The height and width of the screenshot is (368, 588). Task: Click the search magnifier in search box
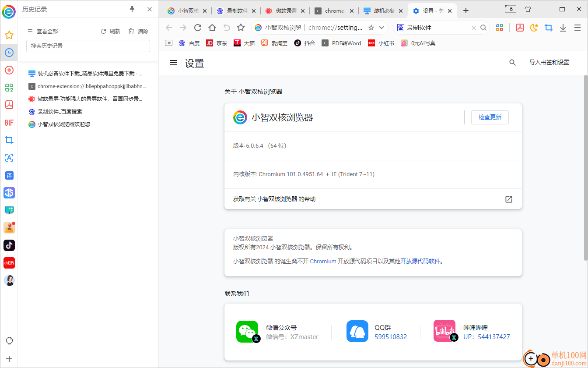coord(483,28)
